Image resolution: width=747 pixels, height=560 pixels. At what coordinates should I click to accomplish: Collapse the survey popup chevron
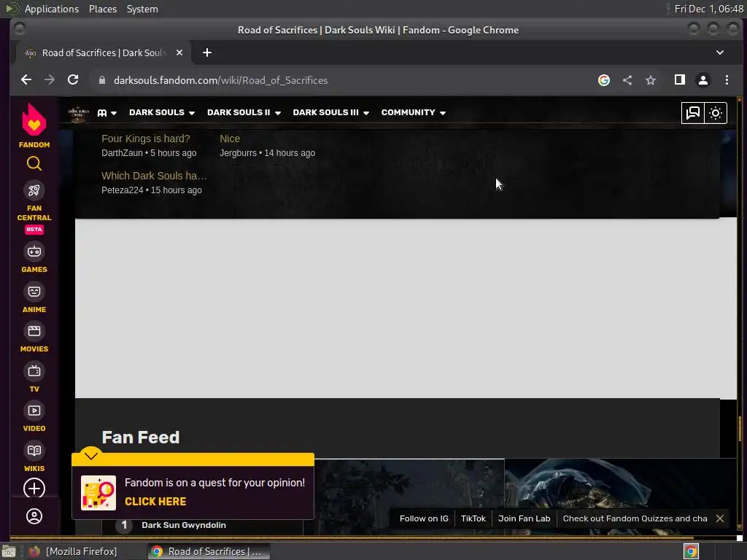coord(91,456)
